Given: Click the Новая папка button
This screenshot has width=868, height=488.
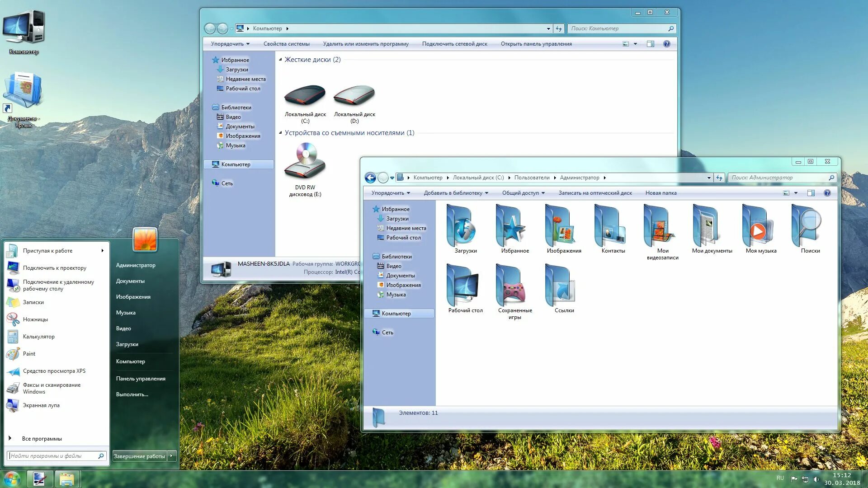Looking at the screenshot, I should click(661, 193).
